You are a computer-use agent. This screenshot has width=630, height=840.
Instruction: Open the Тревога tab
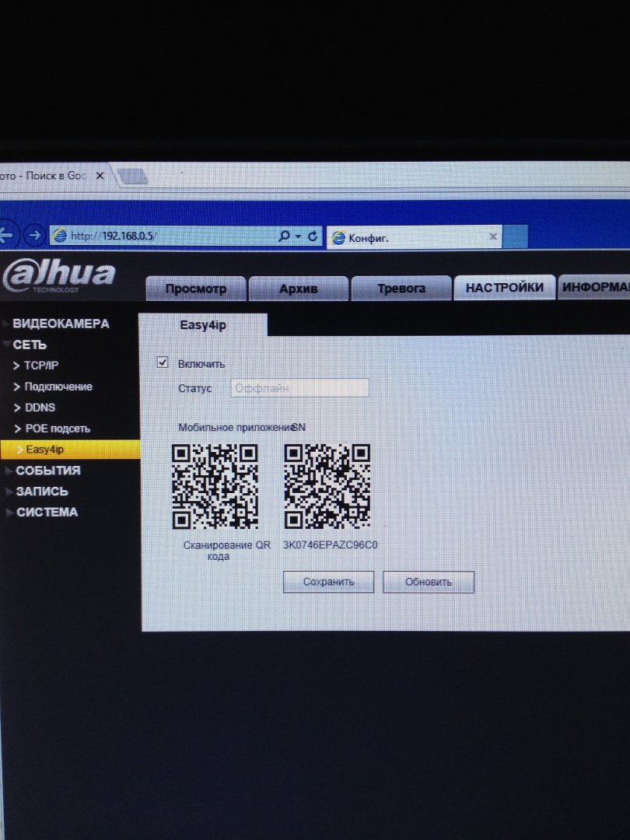[401, 289]
